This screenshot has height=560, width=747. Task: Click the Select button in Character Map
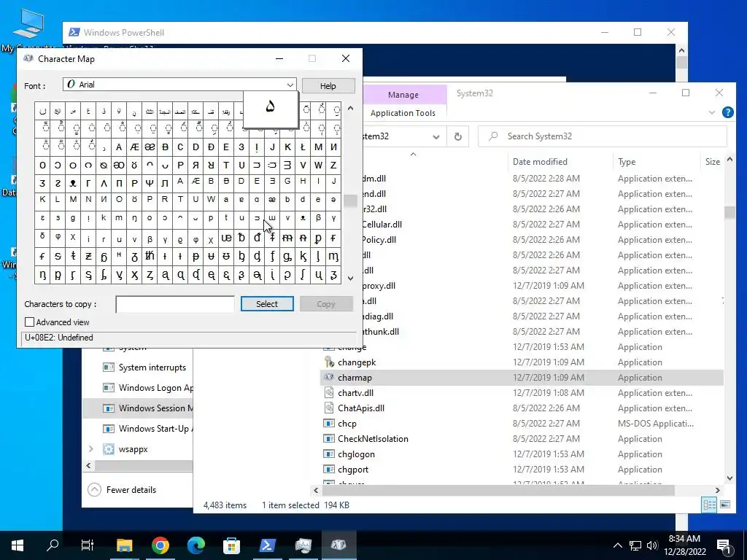[267, 304]
